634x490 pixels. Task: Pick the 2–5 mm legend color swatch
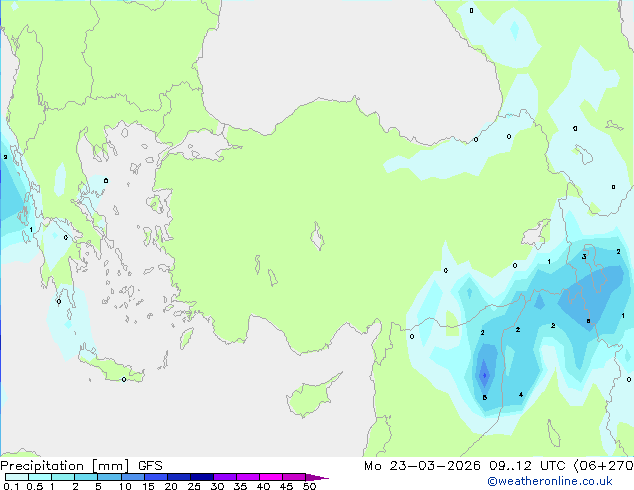click(86, 477)
